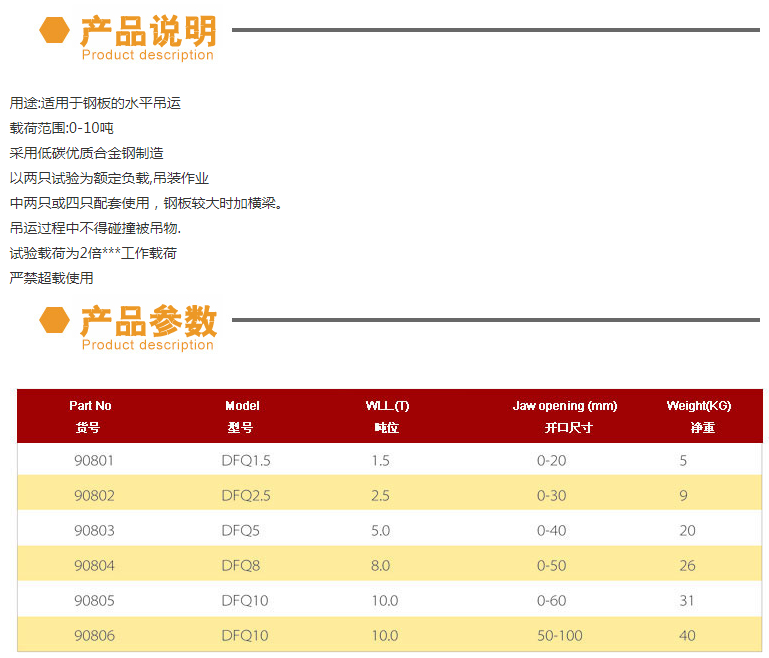Screen dimensions: 769x658
Task: Click the 产品参数 section heading
Action: coord(148,321)
